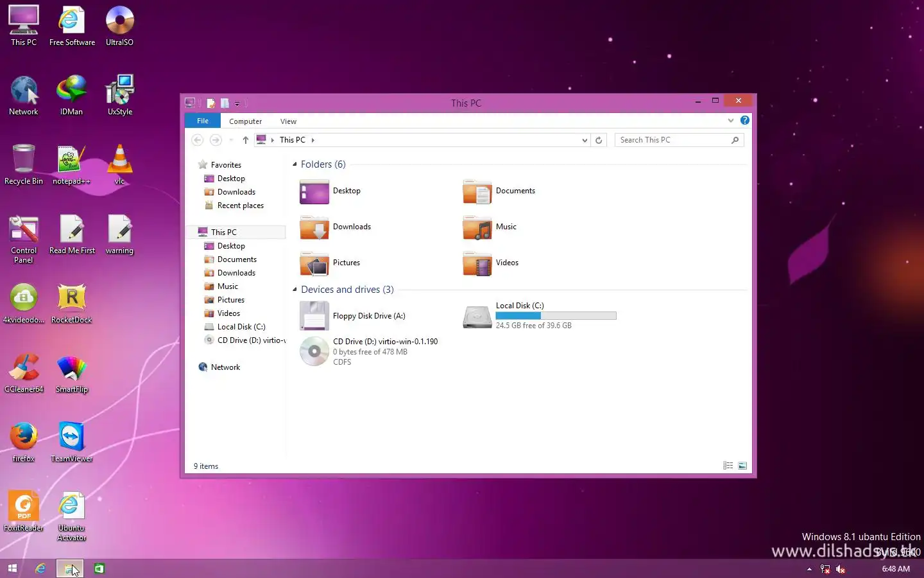Open the Downloads folder icon in main pane

click(314, 227)
